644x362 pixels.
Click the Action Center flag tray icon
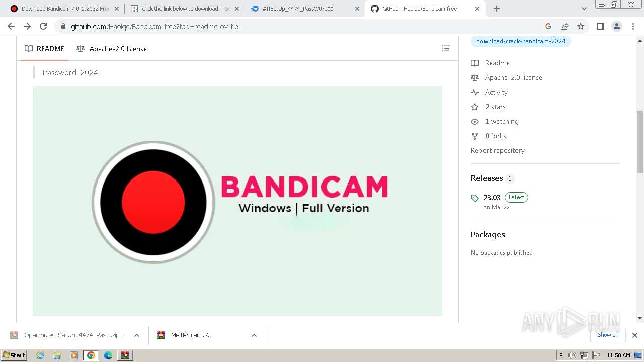pos(596,355)
